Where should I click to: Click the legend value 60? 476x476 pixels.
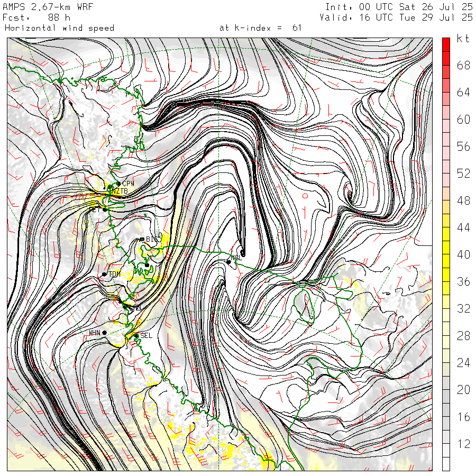coord(463,120)
